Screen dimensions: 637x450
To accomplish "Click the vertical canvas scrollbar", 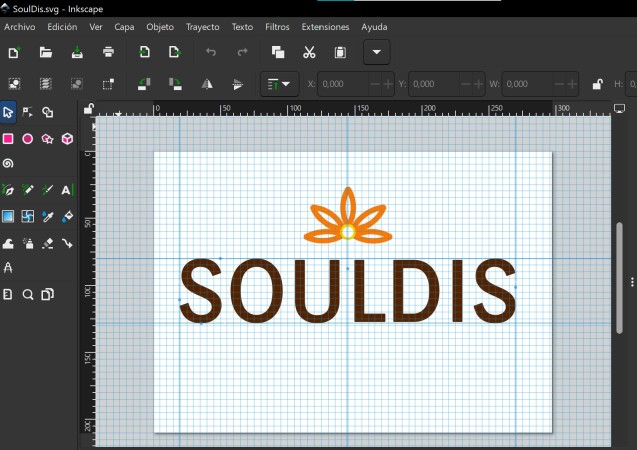I will (x=619, y=278).
